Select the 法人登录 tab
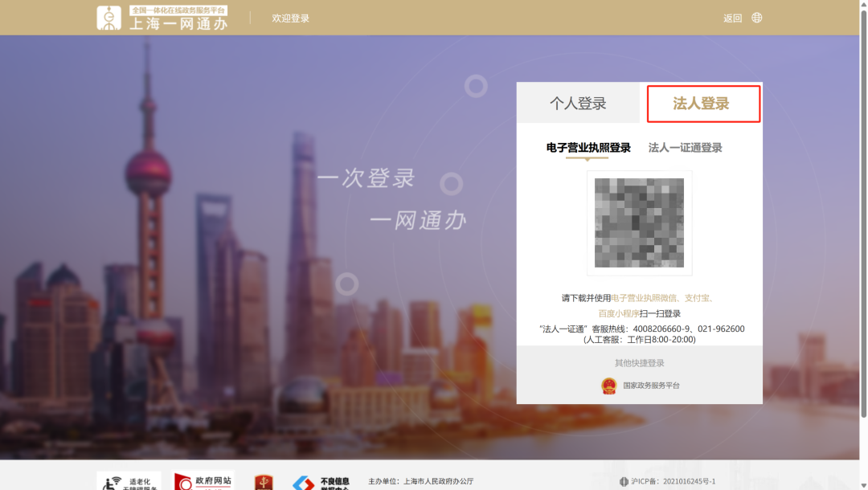This screenshot has width=868, height=490. coord(701,104)
